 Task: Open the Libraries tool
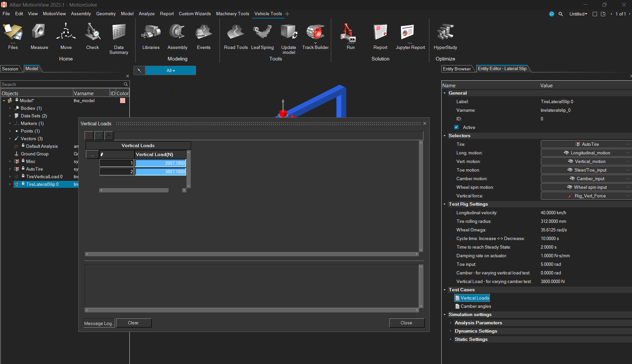pyautogui.click(x=151, y=36)
